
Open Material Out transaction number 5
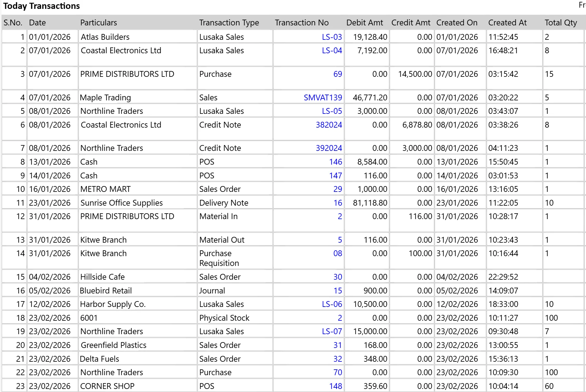click(340, 240)
